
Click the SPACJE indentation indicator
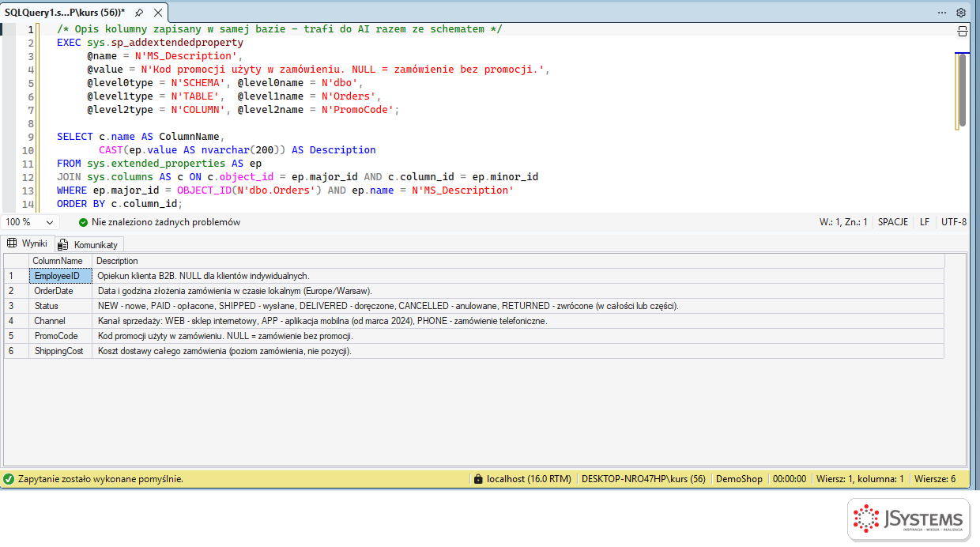click(x=893, y=222)
